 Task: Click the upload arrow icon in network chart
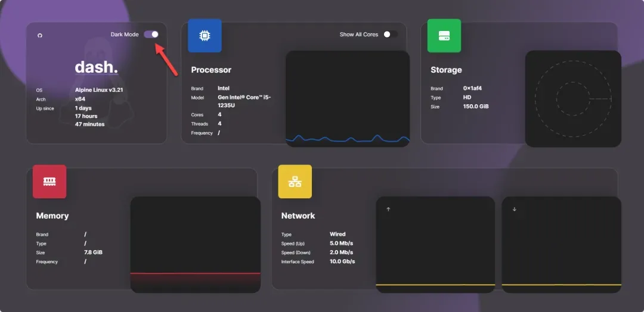[x=388, y=209]
